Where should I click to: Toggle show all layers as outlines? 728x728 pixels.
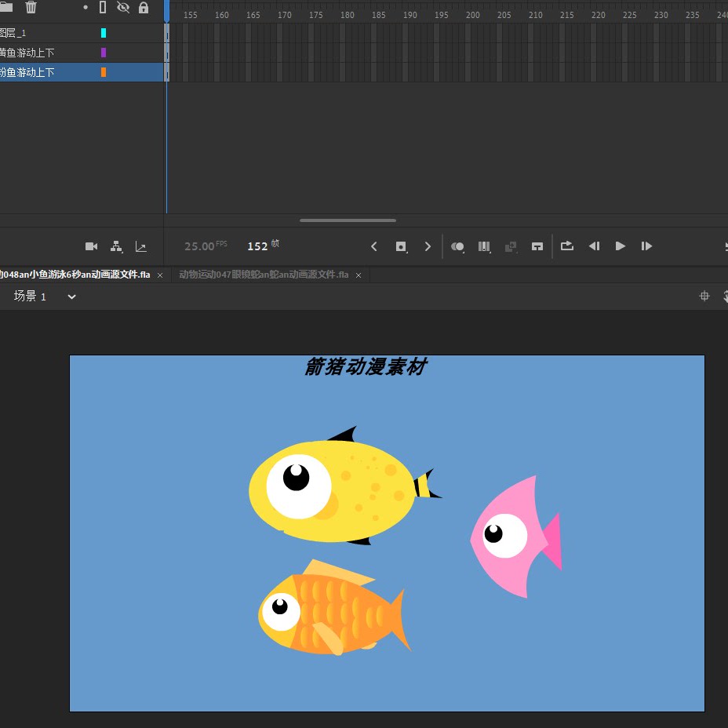(x=103, y=7)
